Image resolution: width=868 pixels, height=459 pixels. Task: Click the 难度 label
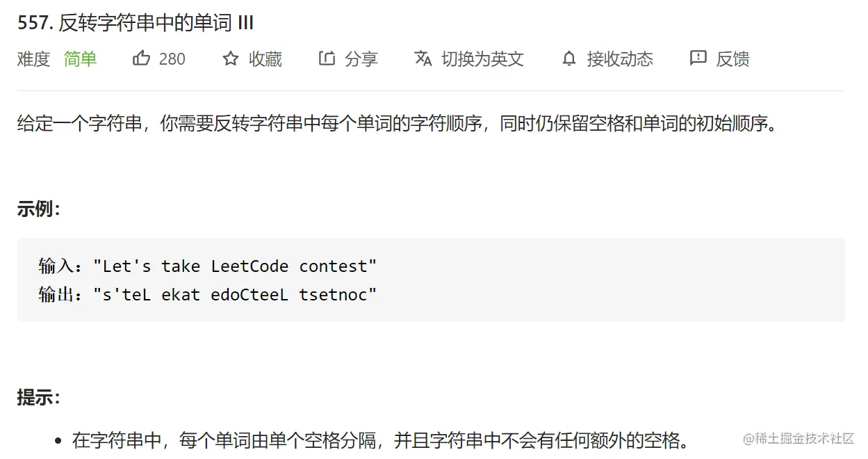pyautogui.click(x=33, y=59)
